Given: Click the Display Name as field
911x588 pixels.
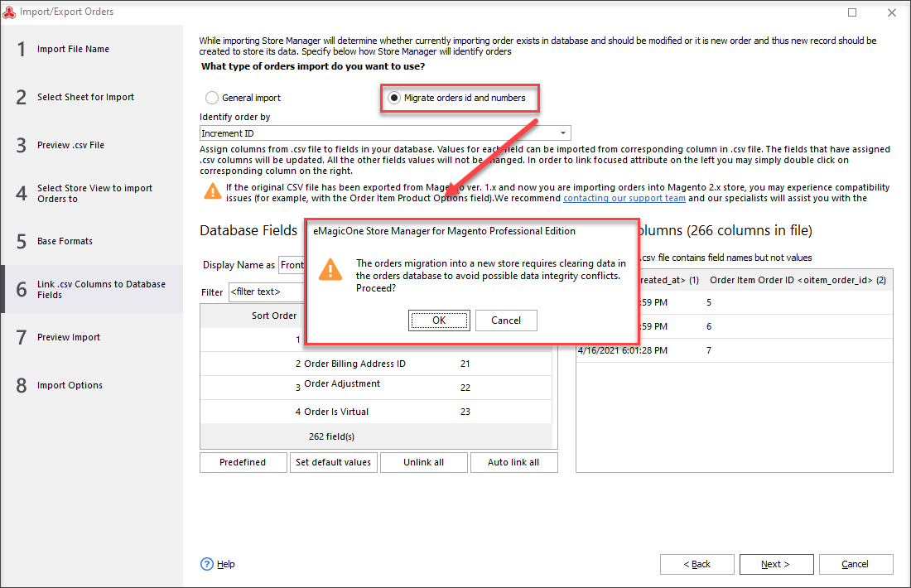Looking at the screenshot, I should coord(291,265).
